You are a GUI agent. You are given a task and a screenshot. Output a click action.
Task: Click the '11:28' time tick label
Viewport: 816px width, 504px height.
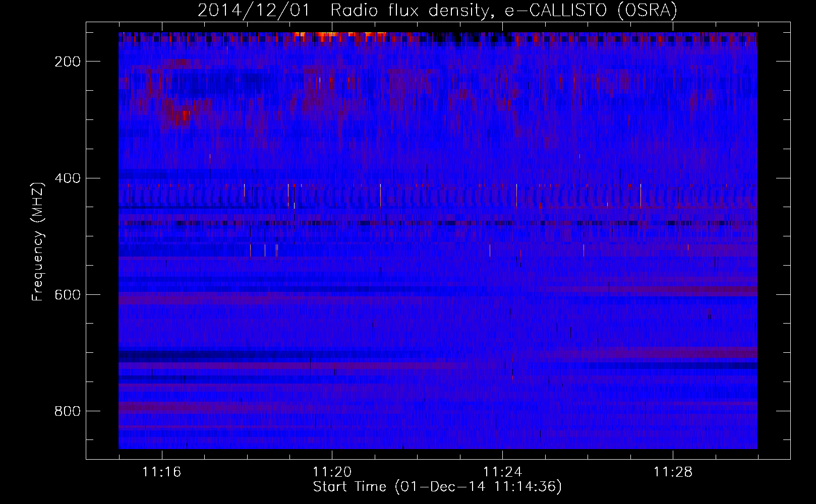pyautogui.click(x=673, y=472)
